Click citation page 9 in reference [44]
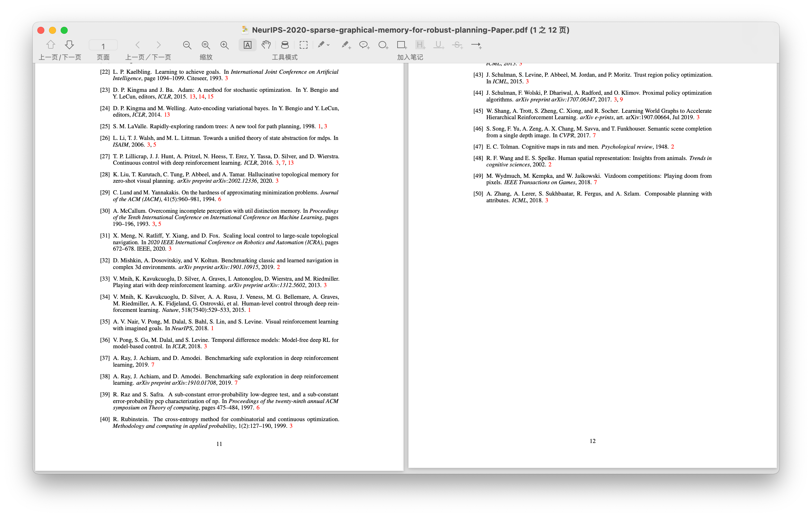The height and width of the screenshot is (517, 812). click(621, 99)
